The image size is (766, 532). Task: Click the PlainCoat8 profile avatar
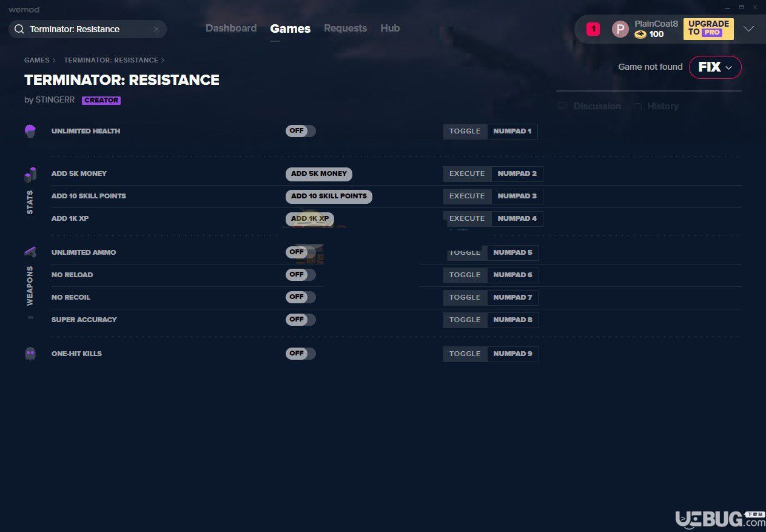point(620,29)
